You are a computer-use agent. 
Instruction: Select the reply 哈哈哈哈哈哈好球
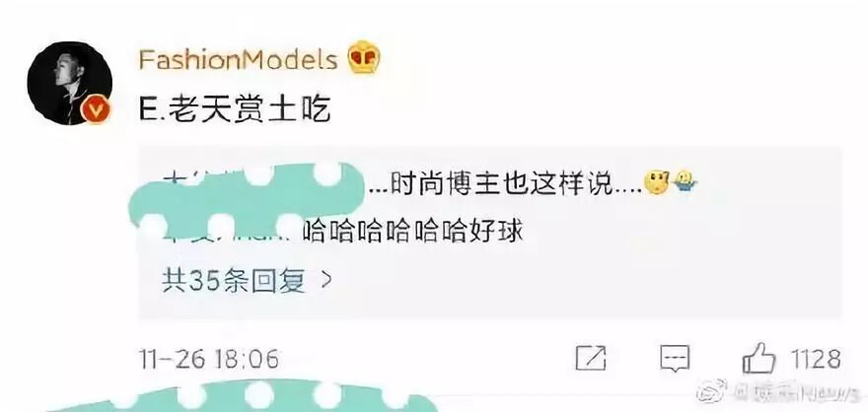413,233
